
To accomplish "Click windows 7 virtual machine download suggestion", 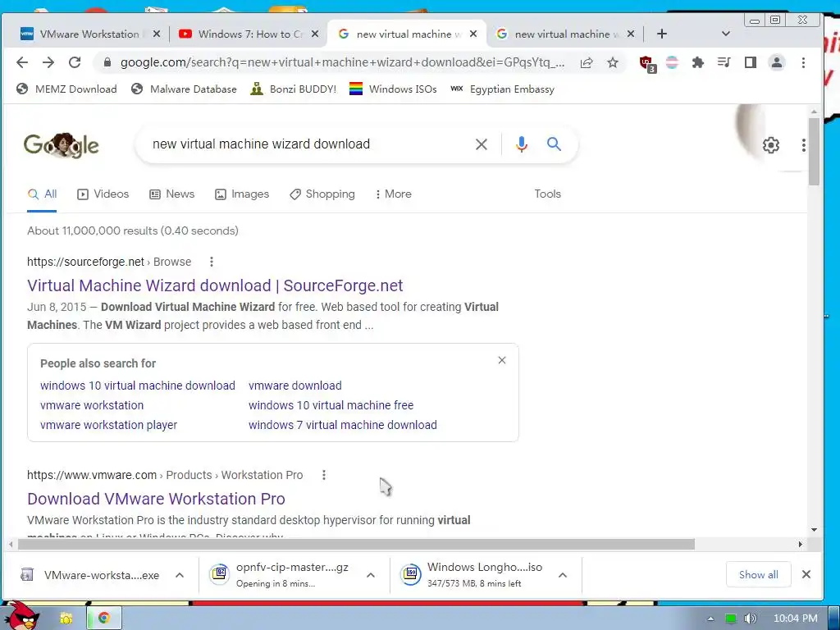I will 343,425.
